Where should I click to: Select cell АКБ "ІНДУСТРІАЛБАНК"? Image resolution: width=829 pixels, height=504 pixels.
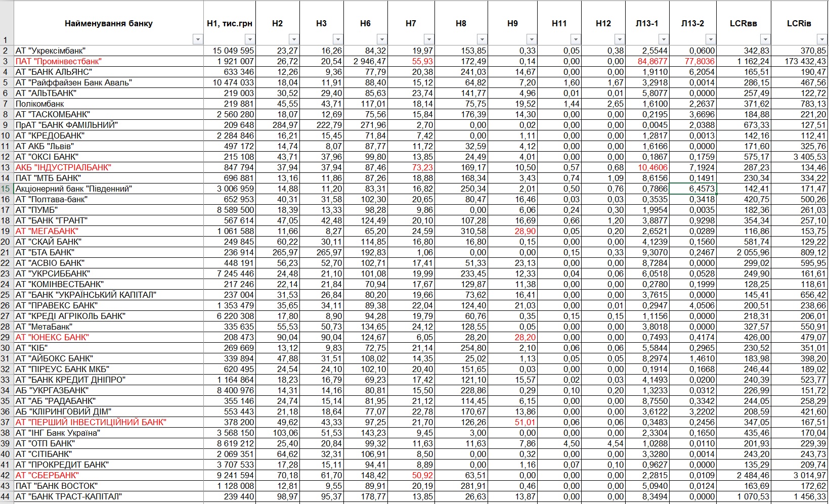point(109,167)
